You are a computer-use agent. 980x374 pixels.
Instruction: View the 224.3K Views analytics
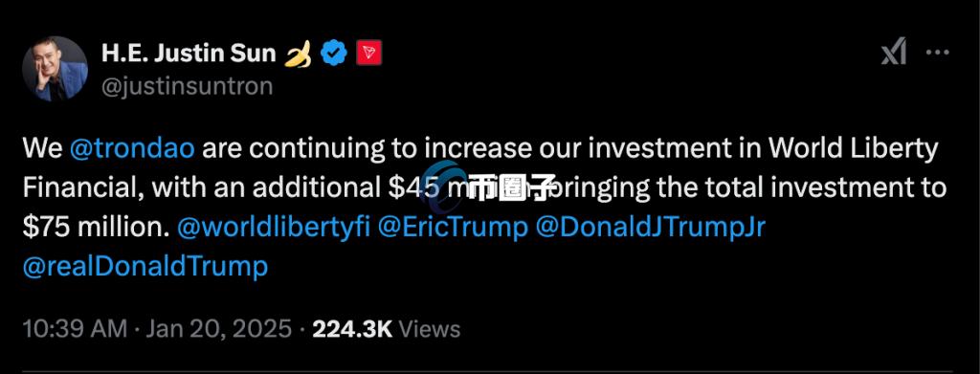(387, 329)
